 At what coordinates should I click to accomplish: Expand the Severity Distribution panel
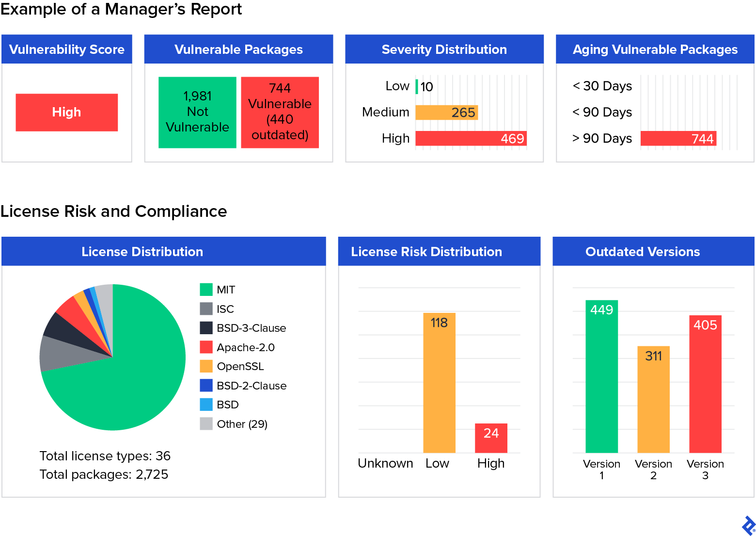tap(444, 49)
